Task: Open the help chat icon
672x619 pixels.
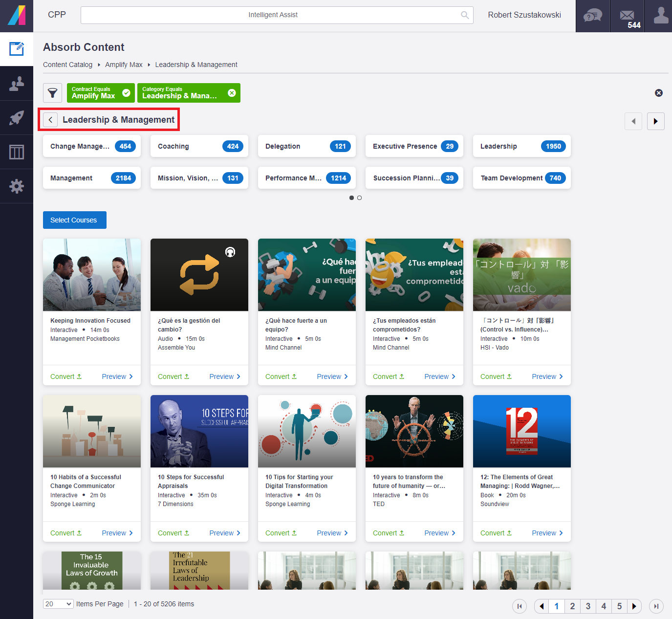Action: pyautogui.click(x=593, y=16)
